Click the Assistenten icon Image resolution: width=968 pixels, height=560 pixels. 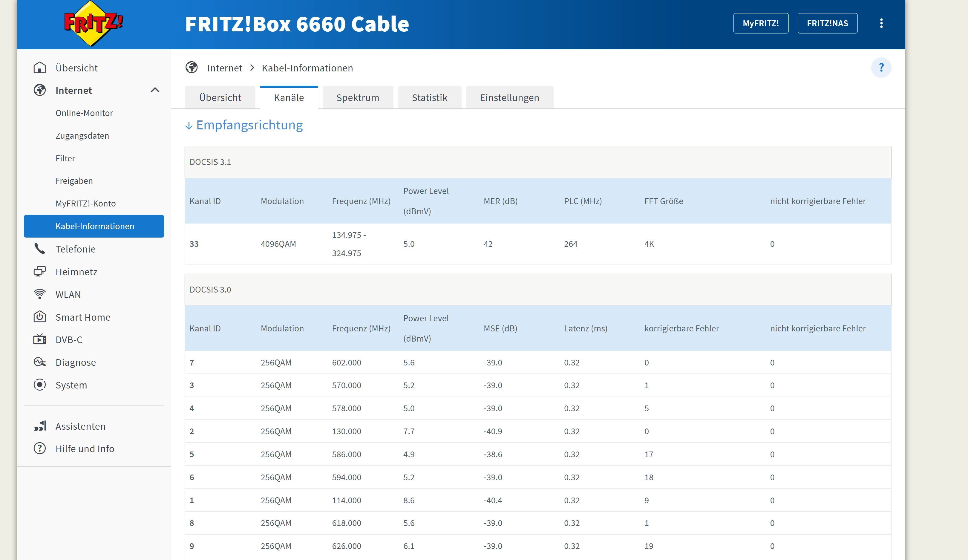coord(39,426)
